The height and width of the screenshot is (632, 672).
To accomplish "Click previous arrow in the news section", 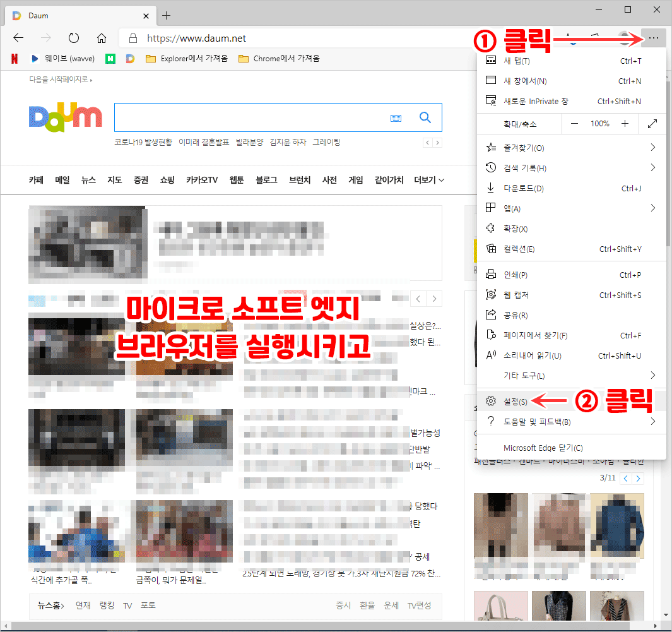I will click(418, 299).
